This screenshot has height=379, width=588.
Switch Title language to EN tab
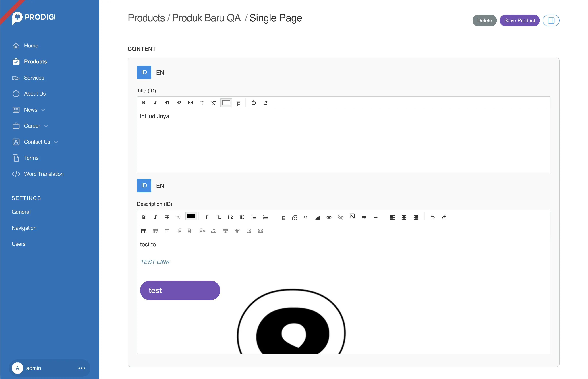(160, 73)
